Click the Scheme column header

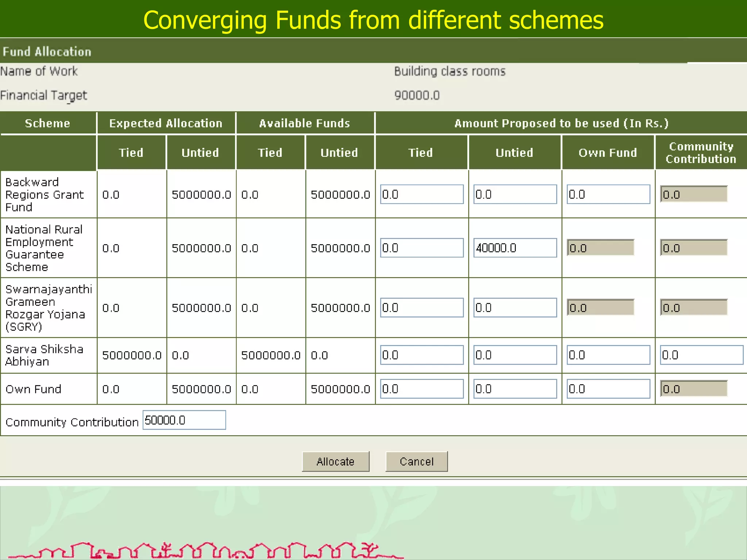tap(48, 123)
